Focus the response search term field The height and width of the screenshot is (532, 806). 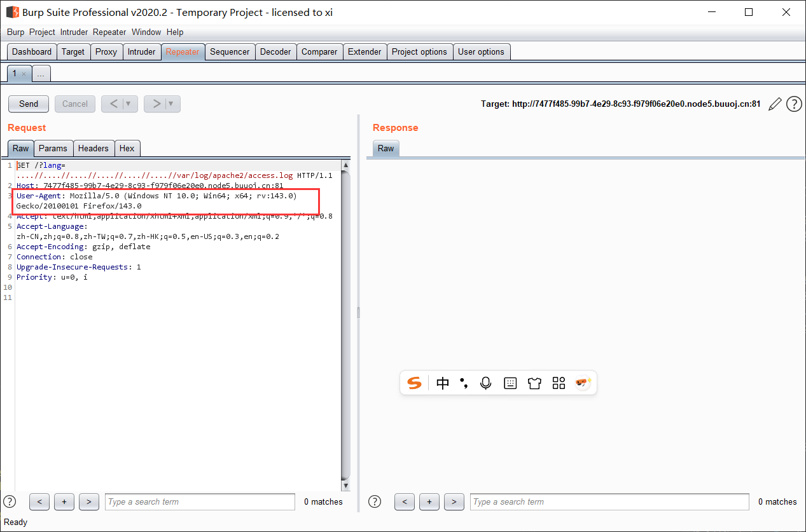point(610,501)
